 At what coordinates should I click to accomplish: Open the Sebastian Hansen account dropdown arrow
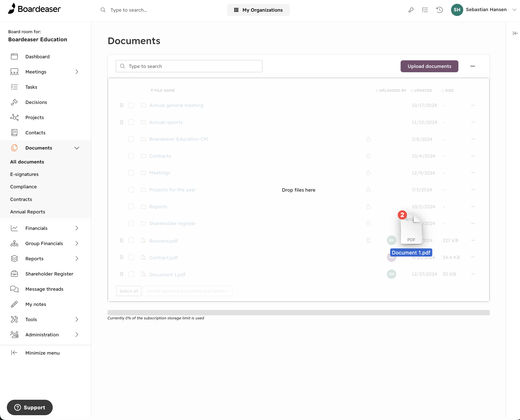pos(514,10)
